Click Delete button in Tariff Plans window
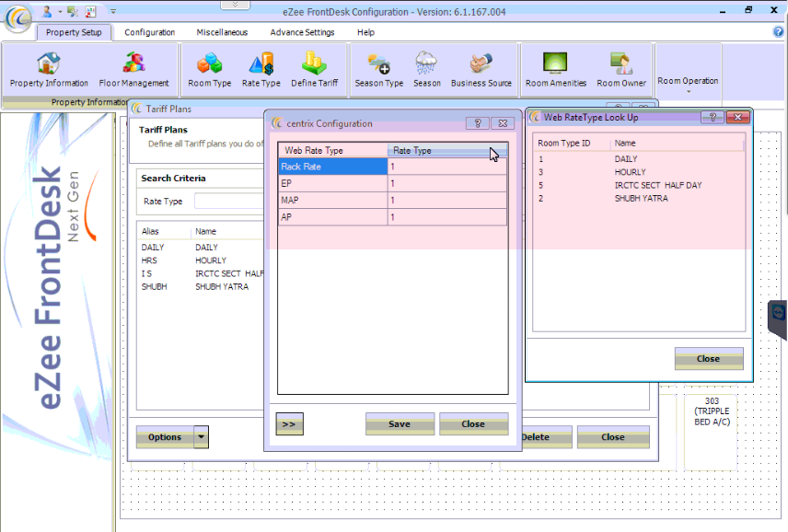788x532 pixels. click(547, 437)
